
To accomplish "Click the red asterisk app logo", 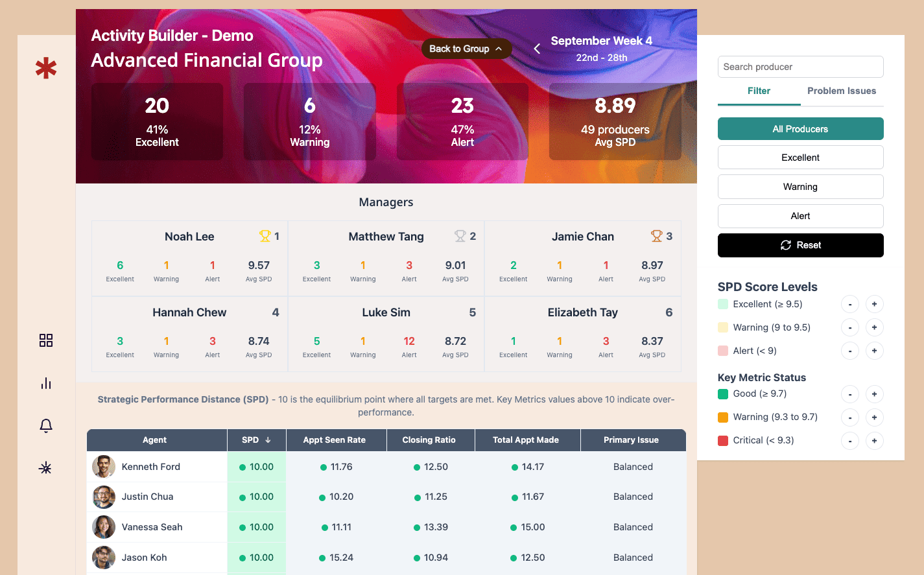I will [45, 67].
